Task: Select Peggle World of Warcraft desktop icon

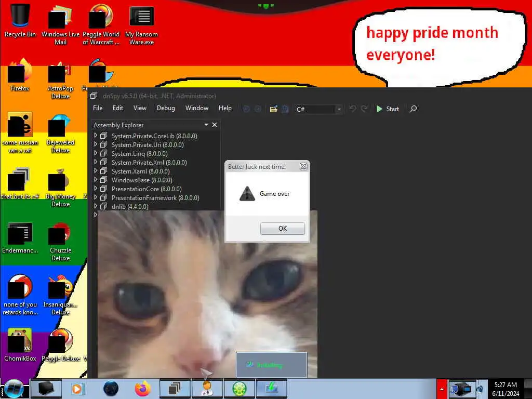Action: pos(101,24)
